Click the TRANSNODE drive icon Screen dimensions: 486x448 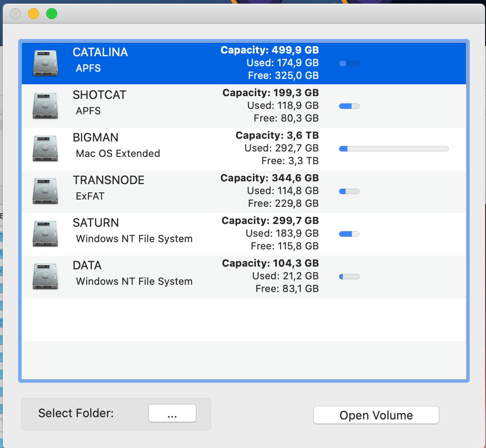45,191
